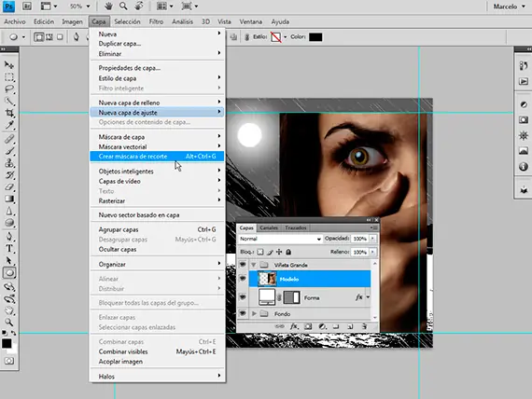
Task: Open the Normal blend mode dropdown
Action: click(x=280, y=239)
